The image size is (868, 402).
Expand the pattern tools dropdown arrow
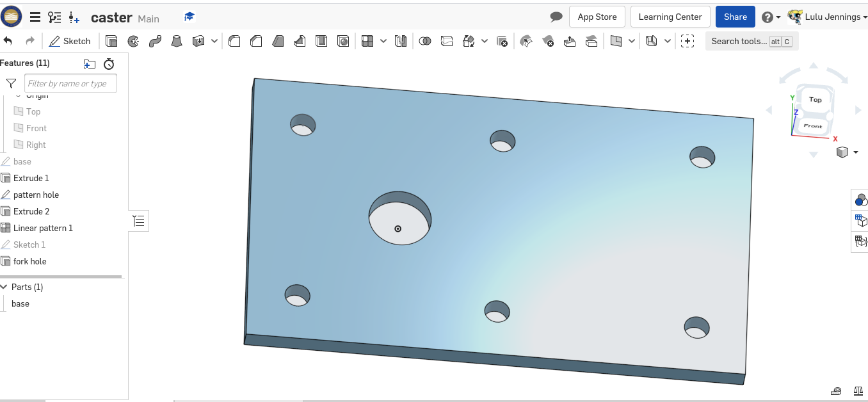[383, 41]
